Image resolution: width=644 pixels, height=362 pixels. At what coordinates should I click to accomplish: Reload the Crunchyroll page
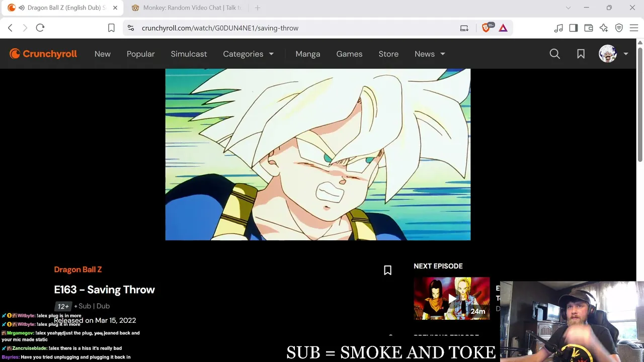click(x=40, y=28)
